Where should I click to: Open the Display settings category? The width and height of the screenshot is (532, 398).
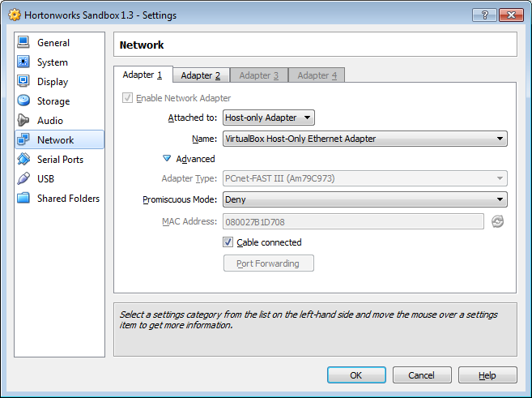pos(59,82)
